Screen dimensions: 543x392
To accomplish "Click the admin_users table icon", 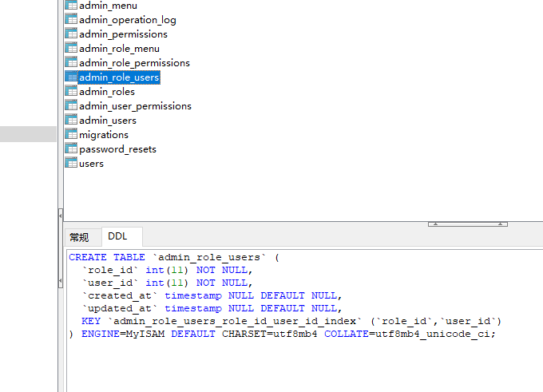I will coord(71,120).
